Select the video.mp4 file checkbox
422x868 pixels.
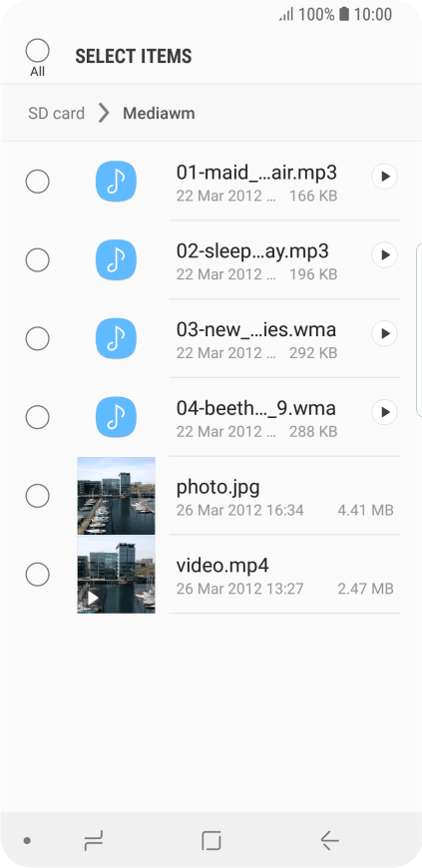pyautogui.click(x=38, y=575)
